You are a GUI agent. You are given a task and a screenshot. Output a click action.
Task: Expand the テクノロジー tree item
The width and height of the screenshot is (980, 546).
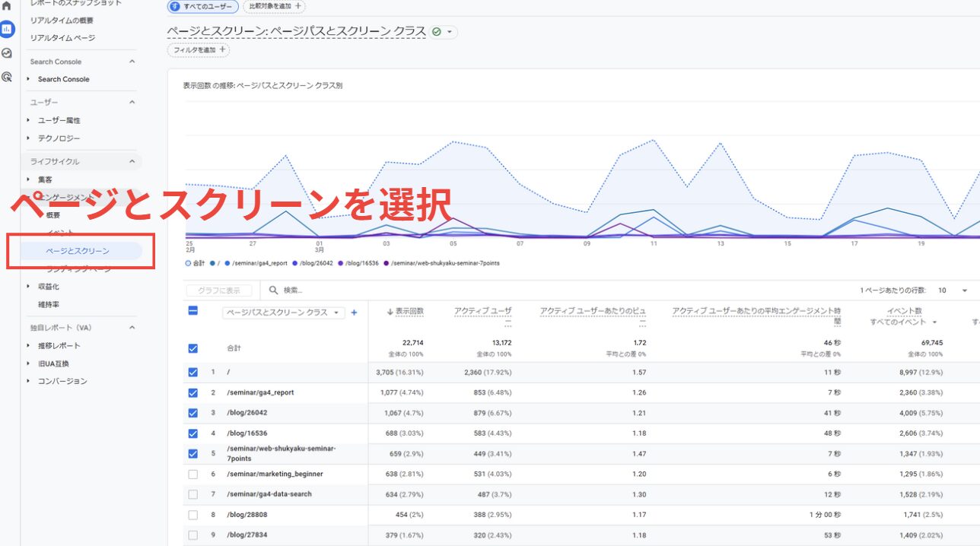tap(28, 138)
